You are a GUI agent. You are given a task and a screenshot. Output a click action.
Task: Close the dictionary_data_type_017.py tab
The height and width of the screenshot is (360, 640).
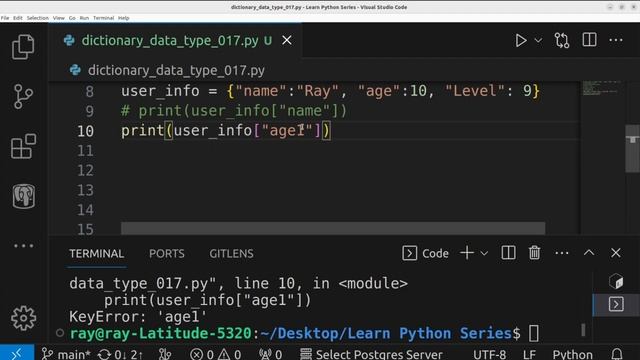click(287, 40)
